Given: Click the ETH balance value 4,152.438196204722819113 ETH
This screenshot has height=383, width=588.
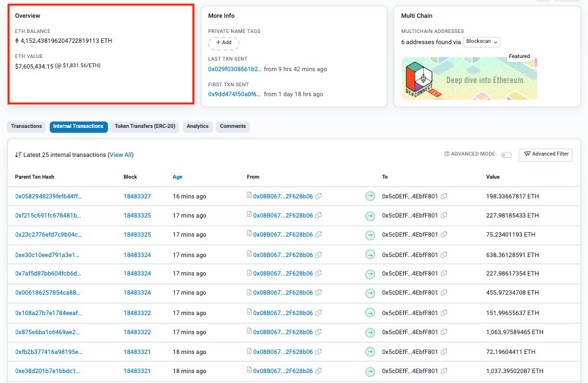Looking at the screenshot, I should [x=66, y=40].
